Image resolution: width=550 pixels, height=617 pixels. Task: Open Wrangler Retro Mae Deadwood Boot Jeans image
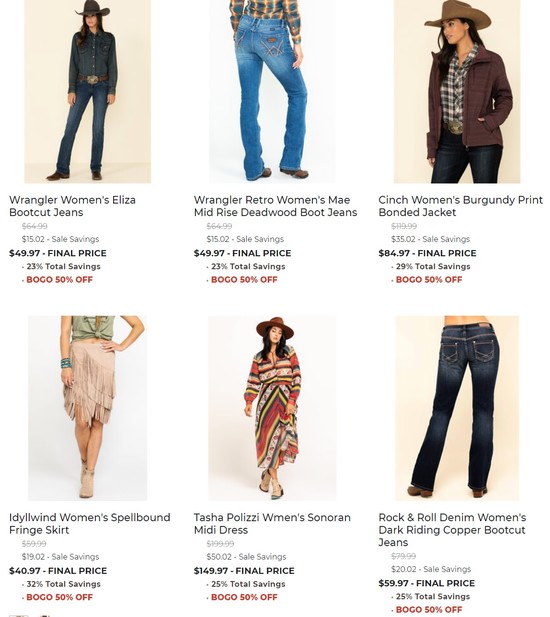272,91
